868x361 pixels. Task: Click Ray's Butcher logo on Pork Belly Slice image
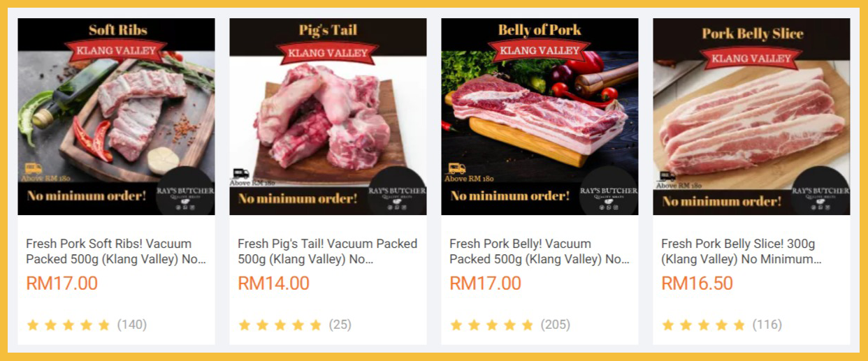(820, 193)
